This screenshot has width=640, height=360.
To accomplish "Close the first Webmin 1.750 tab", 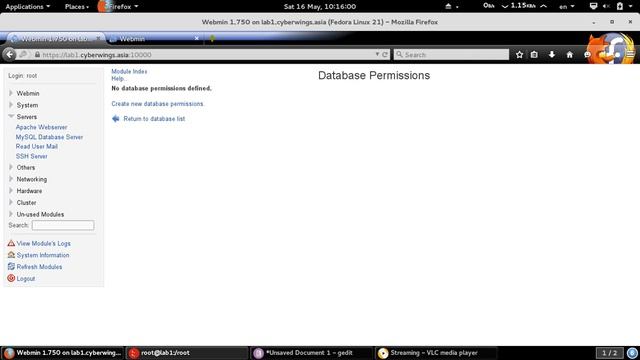I will (98, 38).
